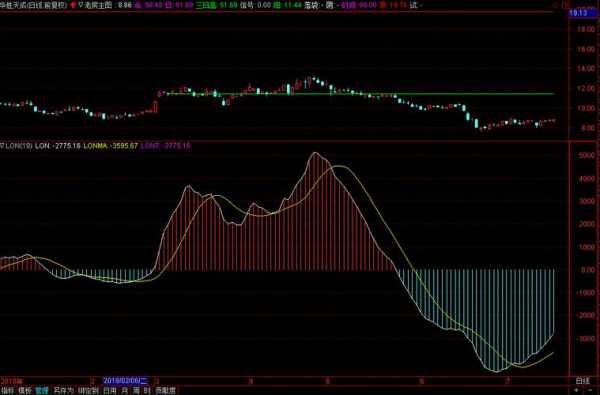Click the green horizontal price line

[x=360, y=93]
